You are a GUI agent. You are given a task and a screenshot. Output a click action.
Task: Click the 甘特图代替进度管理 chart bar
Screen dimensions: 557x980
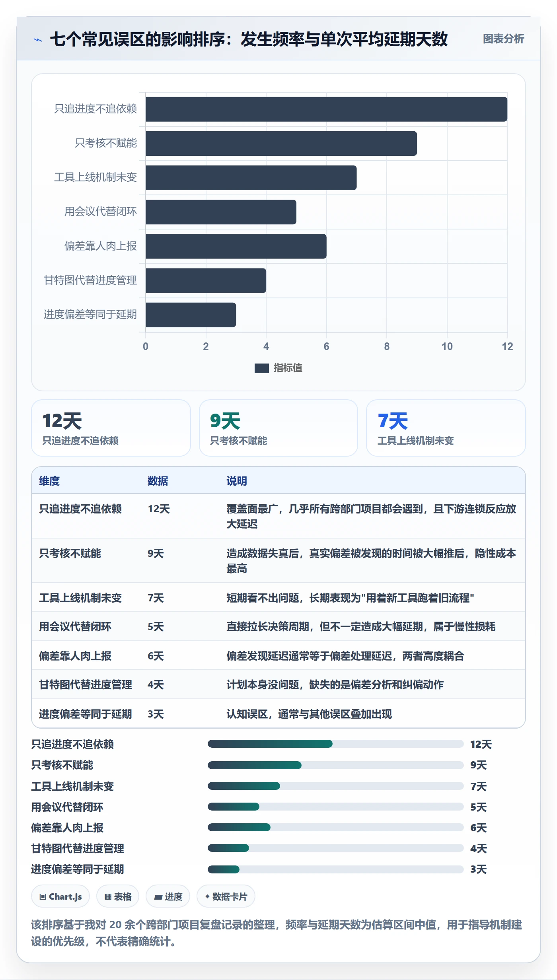click(206, 281)
